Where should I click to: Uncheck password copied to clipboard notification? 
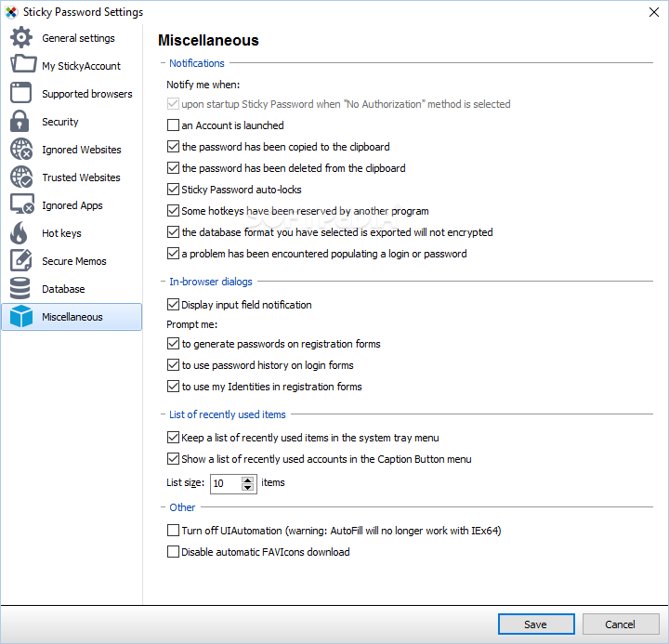173,147
